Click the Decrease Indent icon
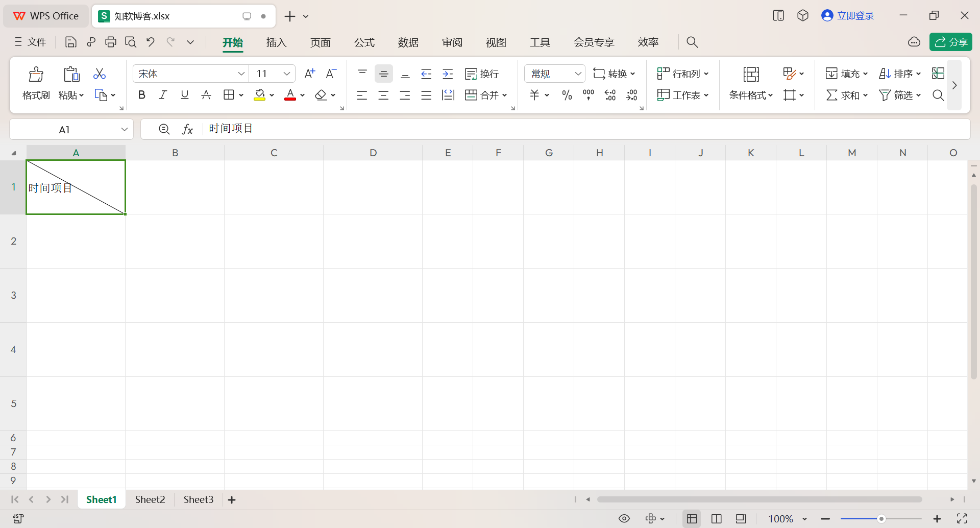This screenshot has width=980, height=528. [426, 74]
